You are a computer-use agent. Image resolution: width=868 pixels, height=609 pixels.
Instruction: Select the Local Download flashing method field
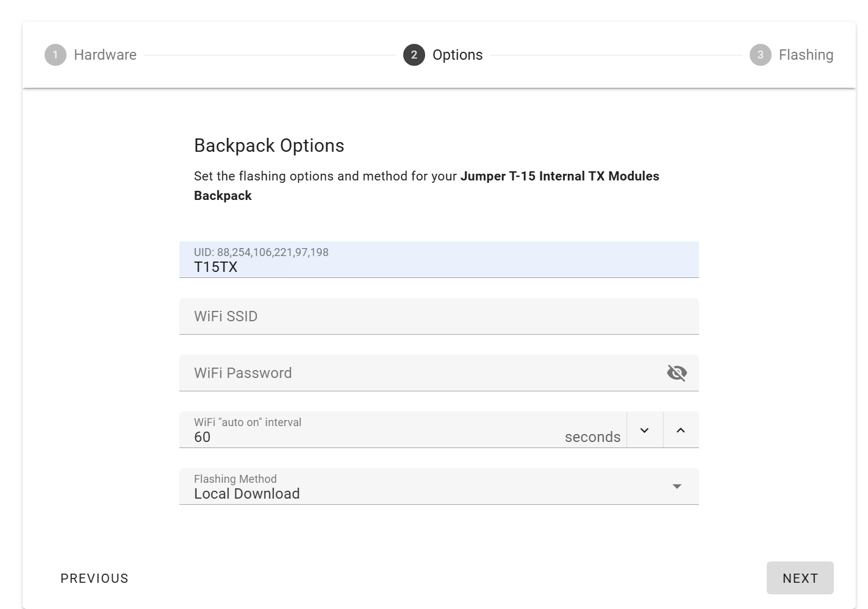click(x=439, y=486)
